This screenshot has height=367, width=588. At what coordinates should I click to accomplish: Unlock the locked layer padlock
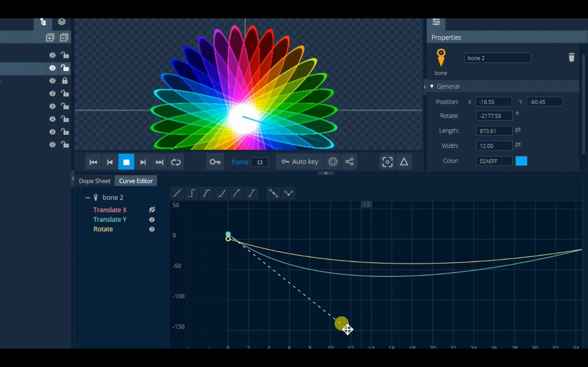click(65, 81)
